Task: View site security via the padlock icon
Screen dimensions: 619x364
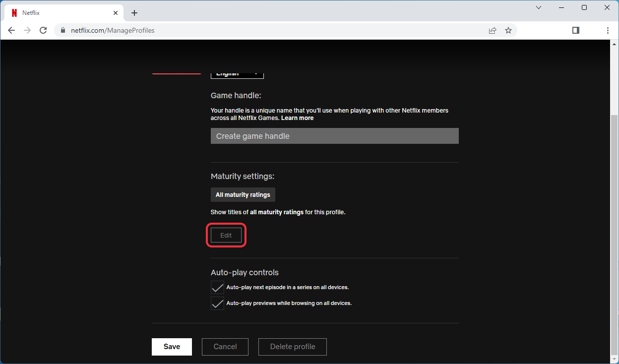Action: (62, 30)
